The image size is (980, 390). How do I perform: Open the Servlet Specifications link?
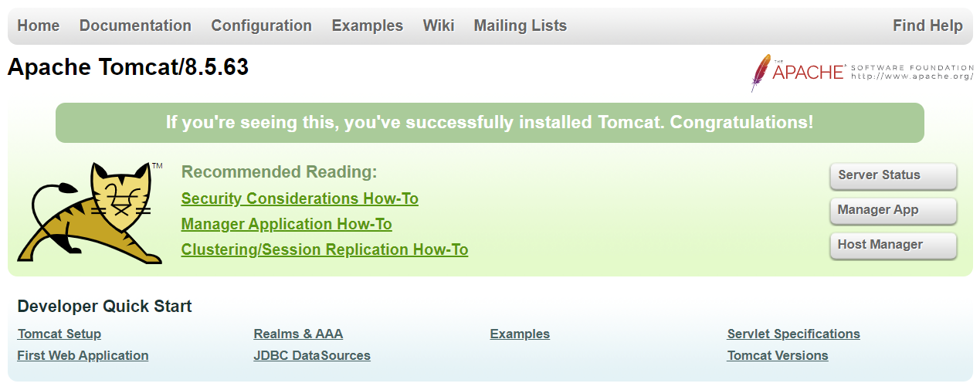pyautogui.click(x=793, y=334)
